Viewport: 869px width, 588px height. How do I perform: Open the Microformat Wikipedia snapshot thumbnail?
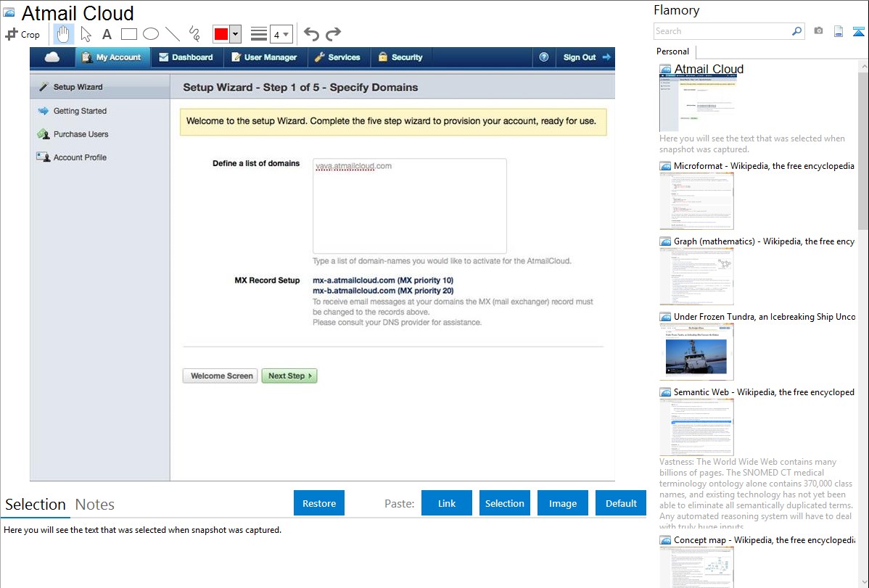(696, 201)
